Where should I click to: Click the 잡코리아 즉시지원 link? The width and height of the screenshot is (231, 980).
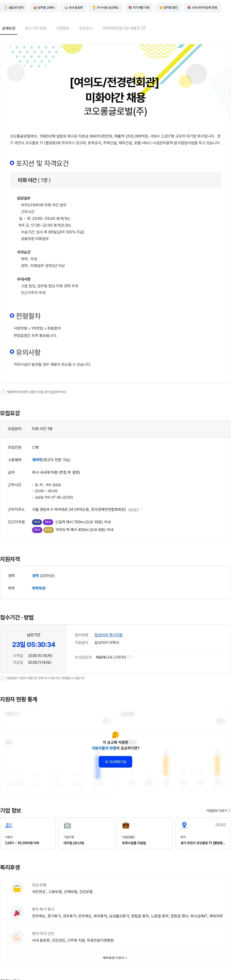(108, 635)
